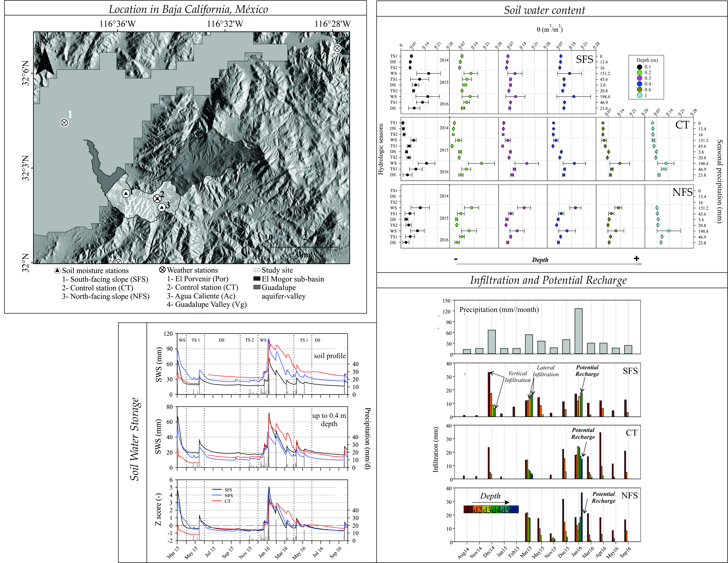The width and height of the screenshot is (728, 563).
Task: Select the d4 depth color box
Action: click(x=496, y=510)
